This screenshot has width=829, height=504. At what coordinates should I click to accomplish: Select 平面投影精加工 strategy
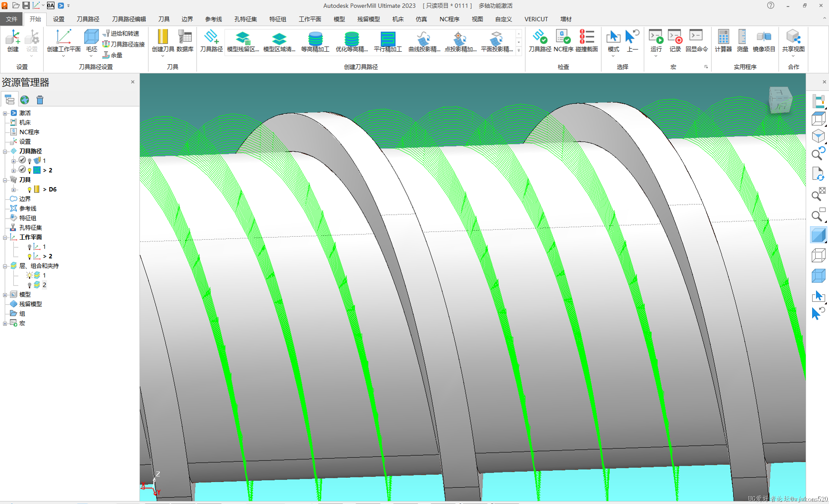pyautogui.click(x=497, y=41)
